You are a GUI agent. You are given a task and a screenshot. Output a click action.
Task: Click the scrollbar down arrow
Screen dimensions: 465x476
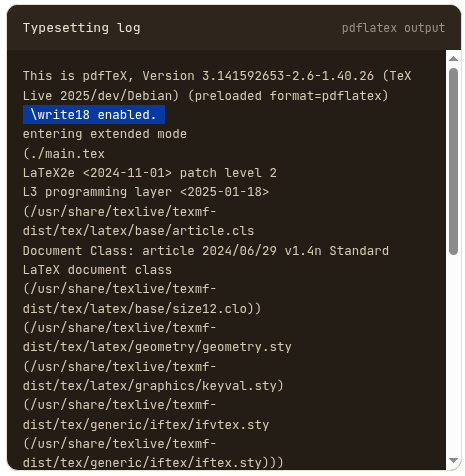pyautogui.click(x=453, y=460)
